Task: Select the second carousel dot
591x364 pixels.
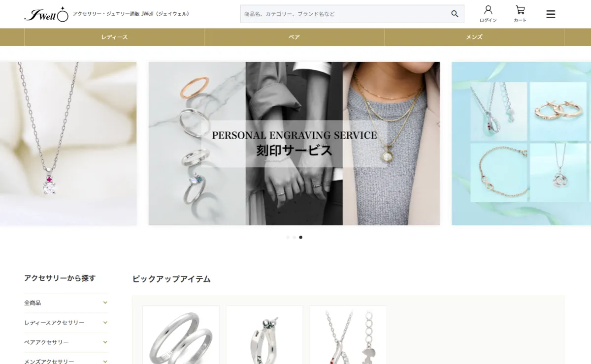Action: [x=294, y=237]
